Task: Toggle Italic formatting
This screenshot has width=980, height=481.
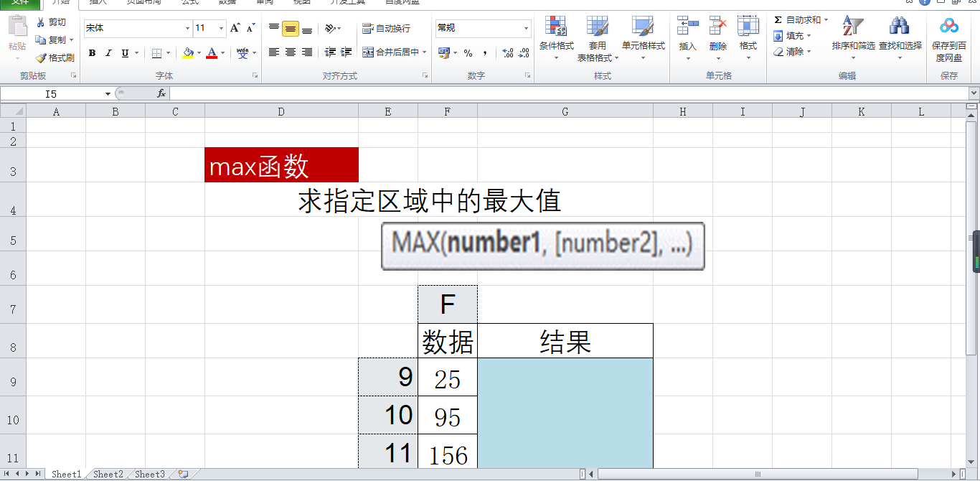Action: point(108,53)
